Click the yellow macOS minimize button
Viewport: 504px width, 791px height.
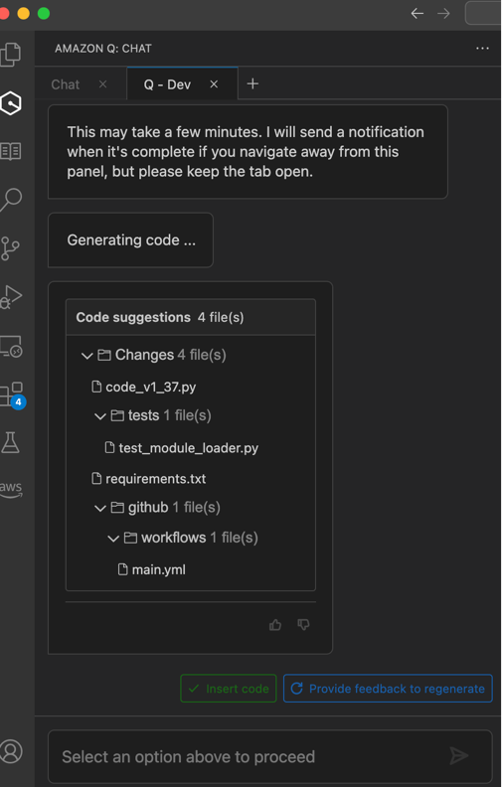23,13
